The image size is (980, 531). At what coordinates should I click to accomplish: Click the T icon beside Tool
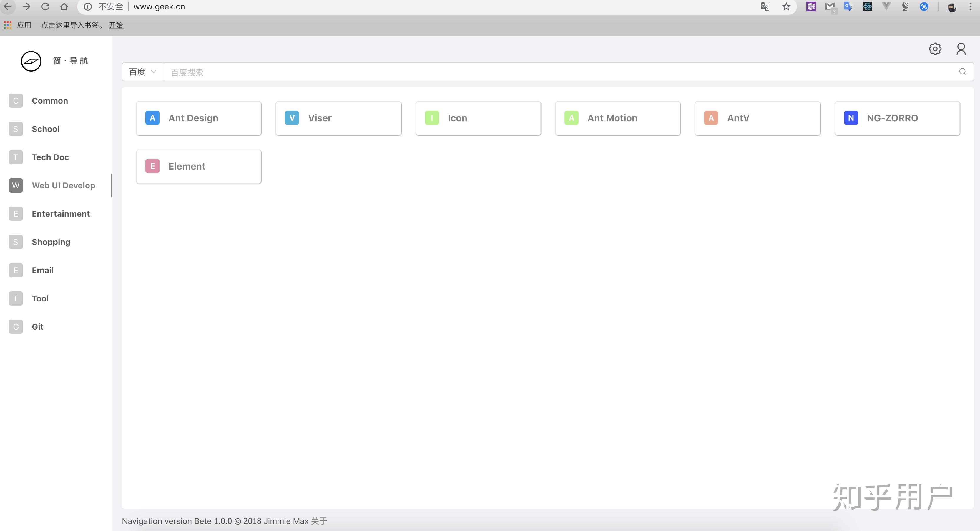click(16, 298)
